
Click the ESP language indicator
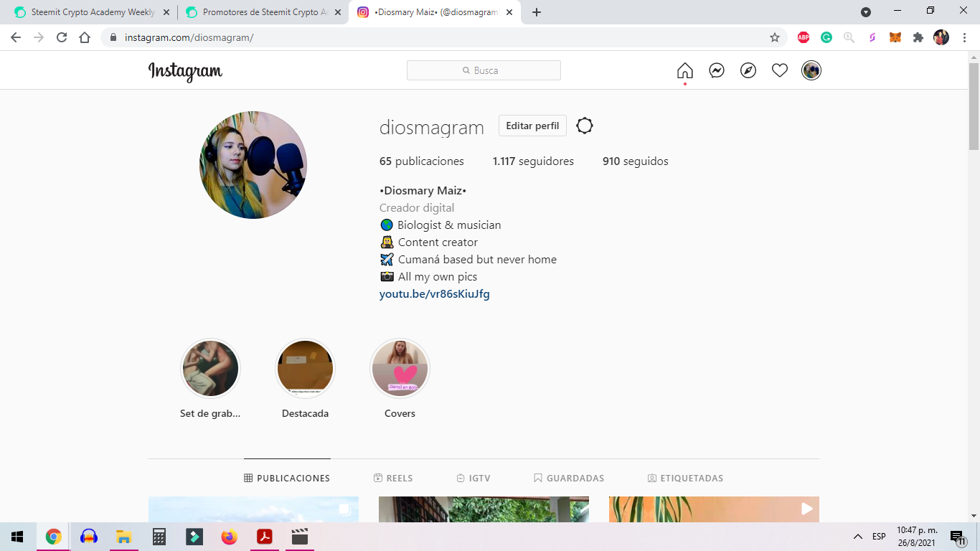(x=879, y=537)
